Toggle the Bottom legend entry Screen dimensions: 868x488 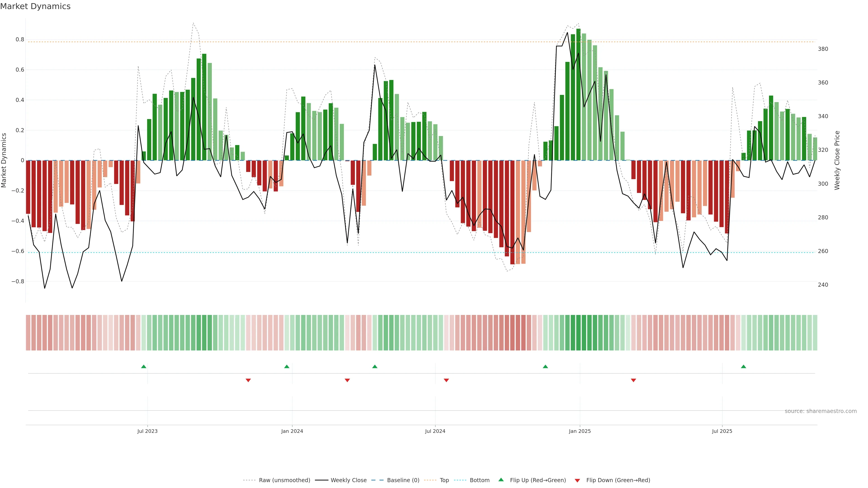coord(479,480)
